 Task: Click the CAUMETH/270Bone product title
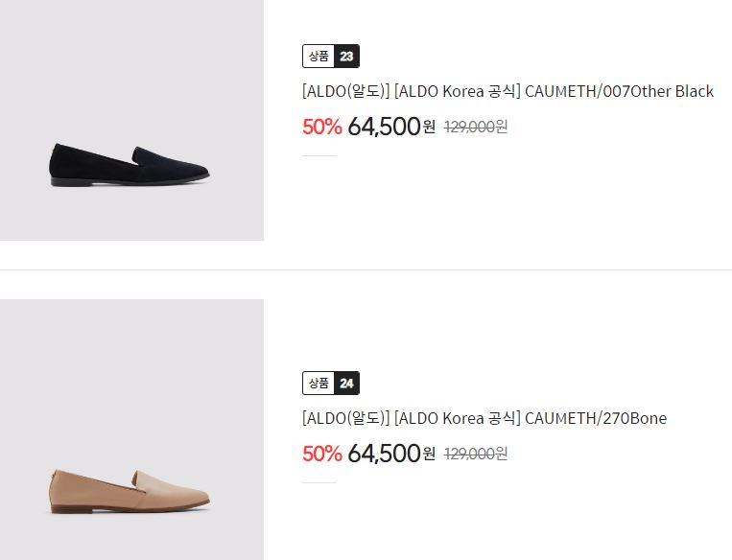coord(484,418)
